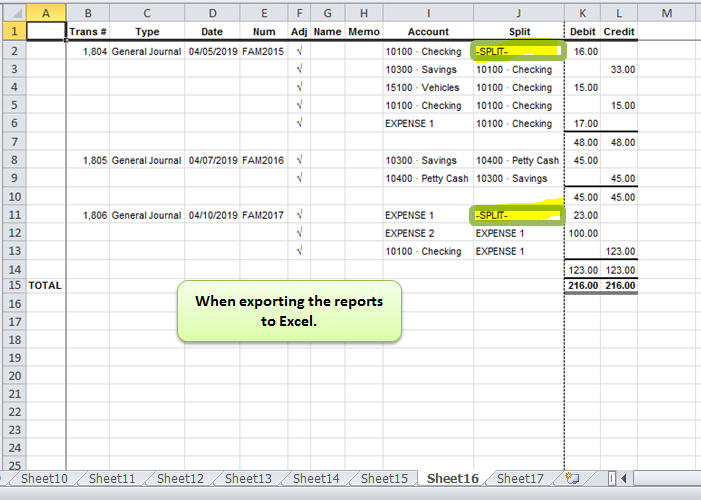The width and height of the screenshot is (701, 500).
Task: Select row 20 header
Action: click(14, 376)
